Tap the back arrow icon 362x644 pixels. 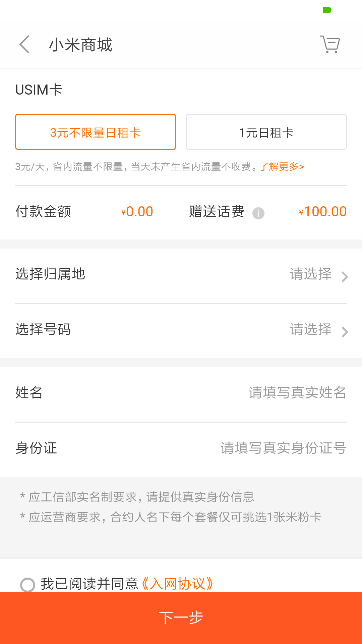click(24, 44)
